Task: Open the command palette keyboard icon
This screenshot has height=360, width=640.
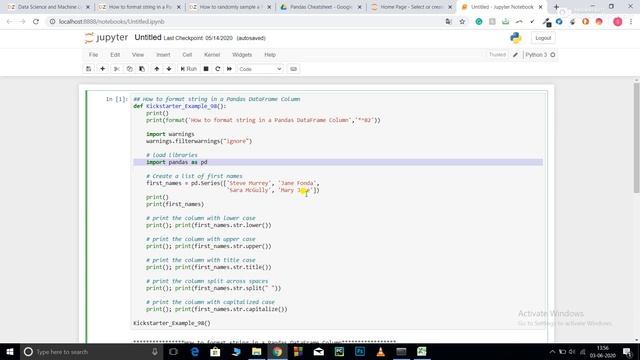Action: click(293, 69)
